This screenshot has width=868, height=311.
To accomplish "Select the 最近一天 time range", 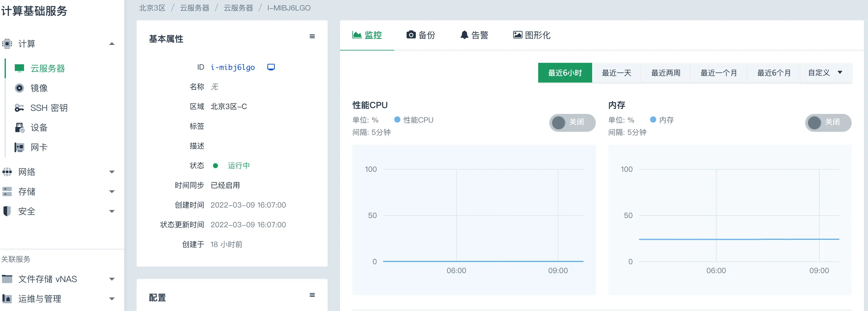I will tap(616, 73).
